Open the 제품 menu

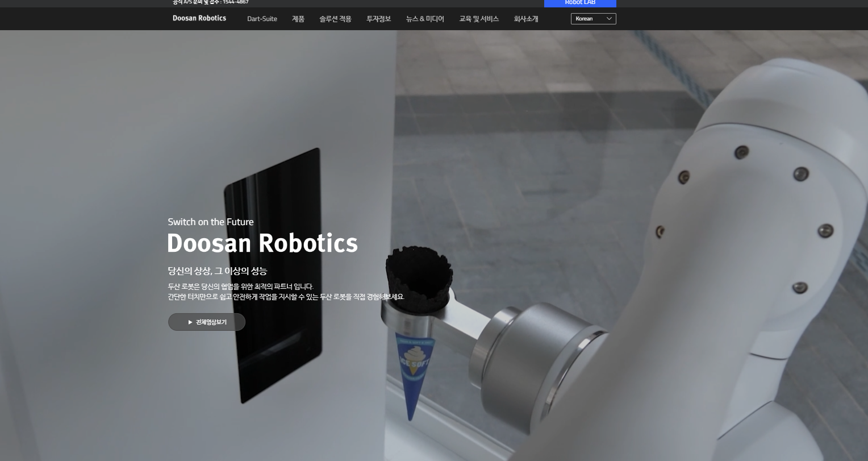pos(298,19)
